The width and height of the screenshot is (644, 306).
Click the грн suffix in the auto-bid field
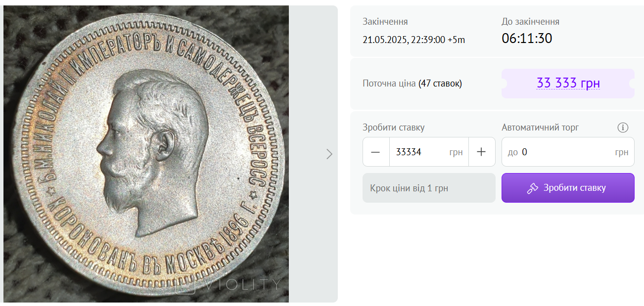(x=621, y=152)
